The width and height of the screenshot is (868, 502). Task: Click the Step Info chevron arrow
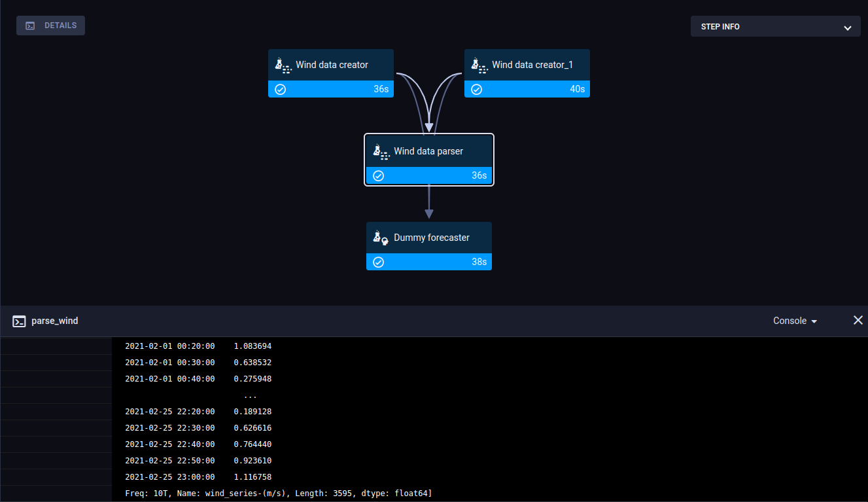(847, 27)
